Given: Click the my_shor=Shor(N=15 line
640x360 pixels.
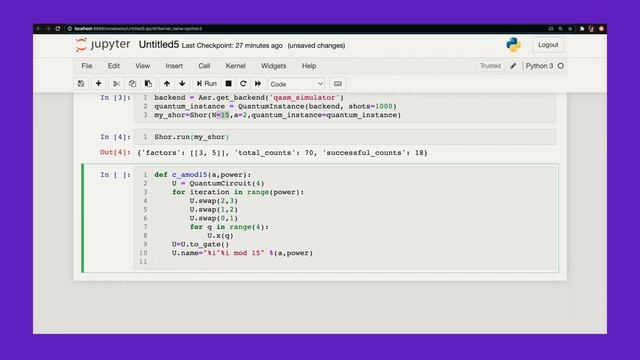Looking at the screenshot, I should (278, 115).
